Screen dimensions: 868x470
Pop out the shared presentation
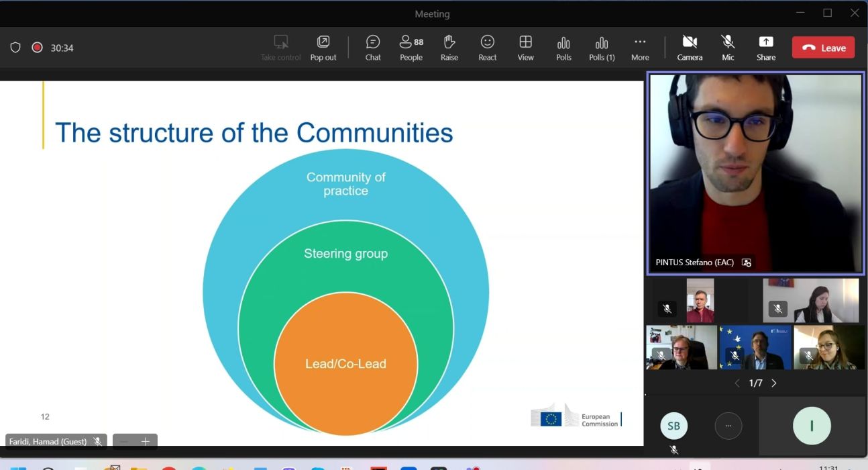tap(323, 48)
